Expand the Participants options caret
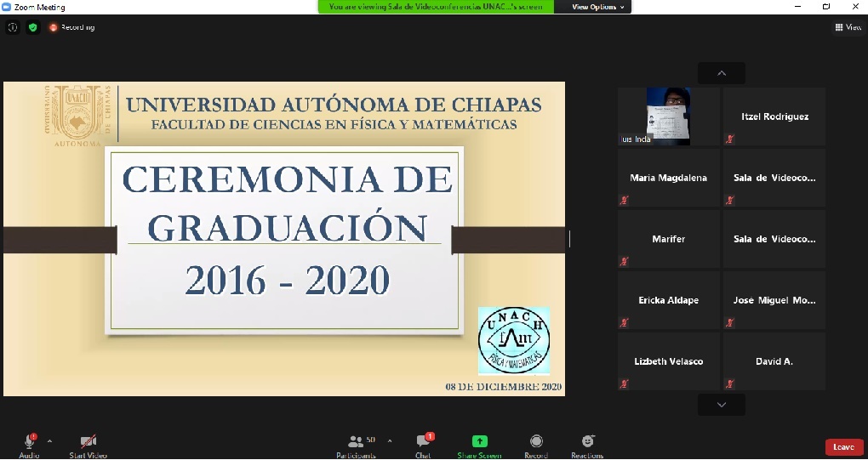Viewport: 868px width, 460px height. 390,441
